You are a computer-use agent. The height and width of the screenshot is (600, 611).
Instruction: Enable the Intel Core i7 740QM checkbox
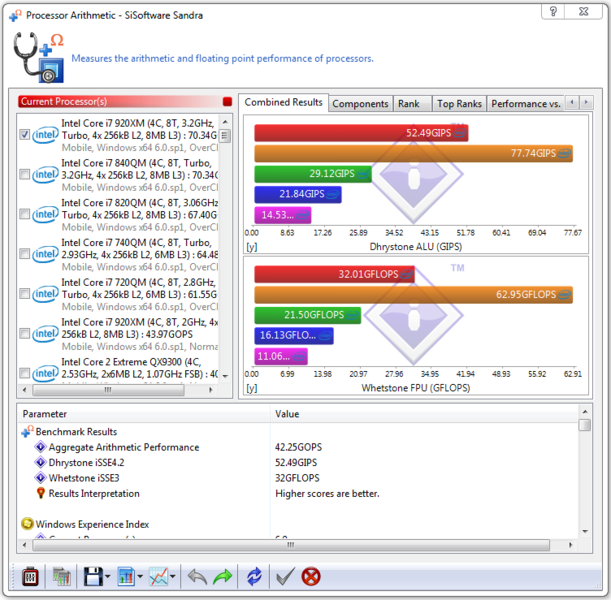[25, 254]
